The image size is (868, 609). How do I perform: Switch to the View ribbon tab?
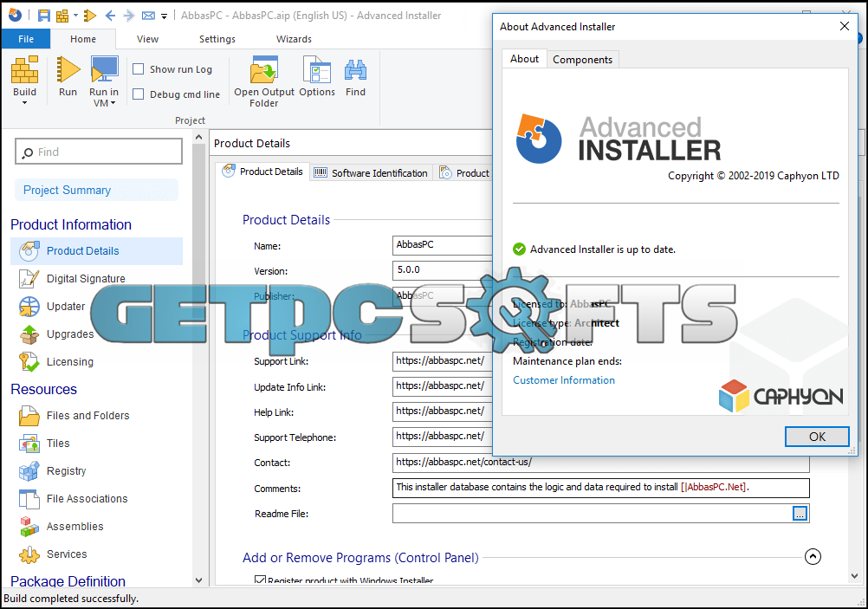tap(148, 39)
